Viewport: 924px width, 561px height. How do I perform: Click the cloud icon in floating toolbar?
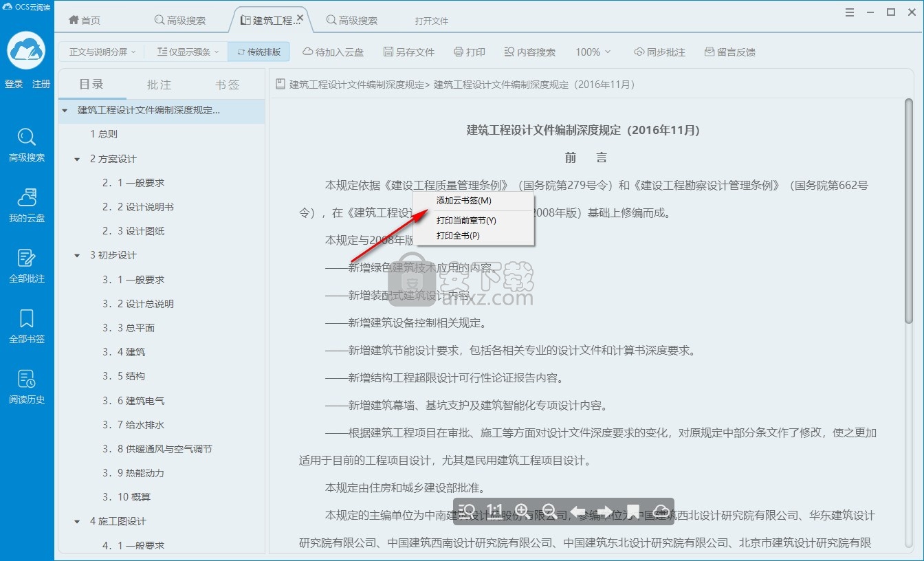click(660, 511)
